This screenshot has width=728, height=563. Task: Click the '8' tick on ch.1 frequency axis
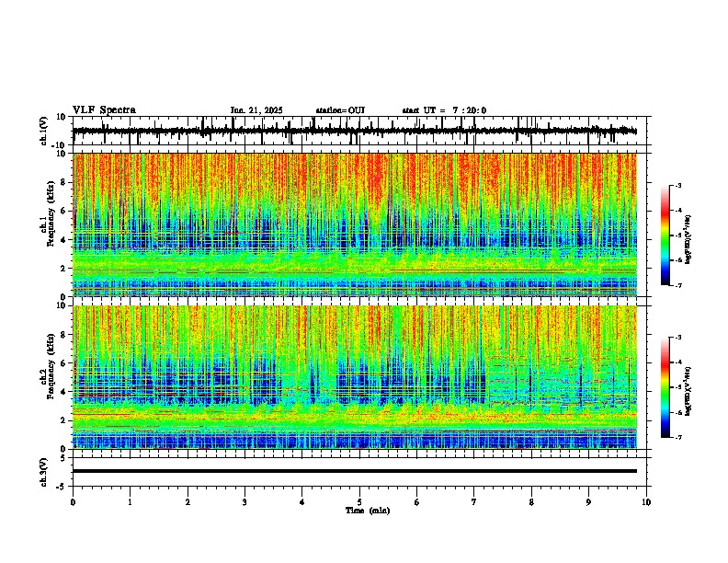click(x=63, y=182)
